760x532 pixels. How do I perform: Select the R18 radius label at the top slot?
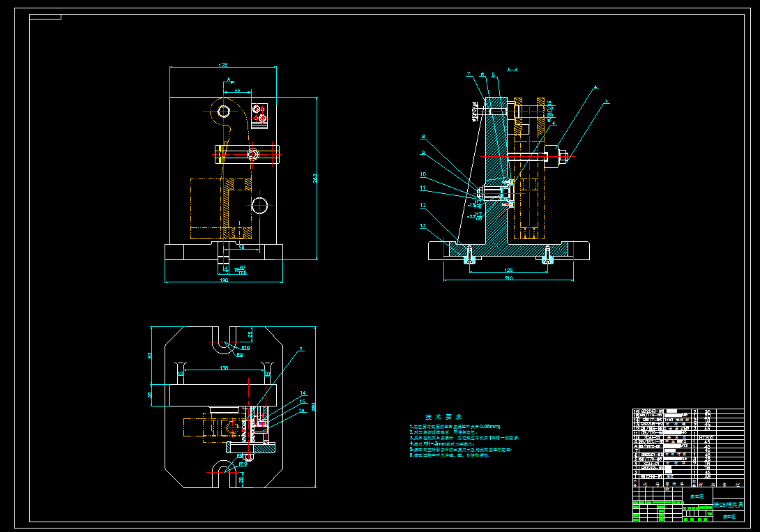tap(245, 348)
